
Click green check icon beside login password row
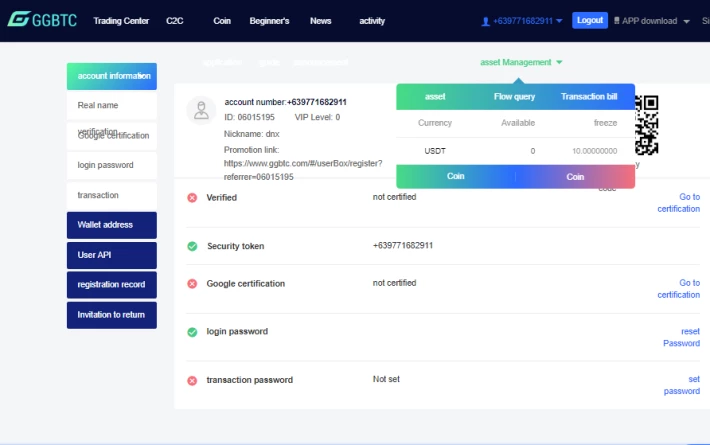coord(192,332)
